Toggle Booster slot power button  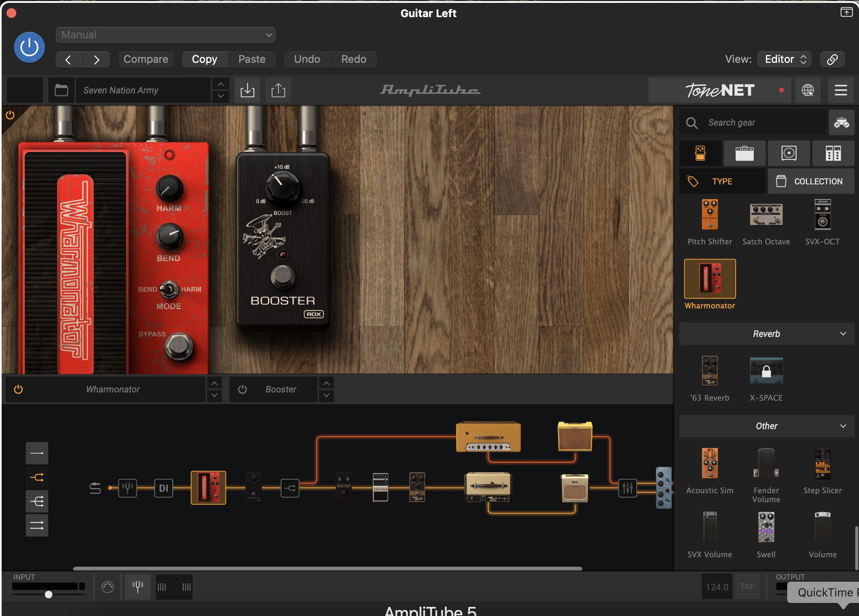[x=243, y=390]
